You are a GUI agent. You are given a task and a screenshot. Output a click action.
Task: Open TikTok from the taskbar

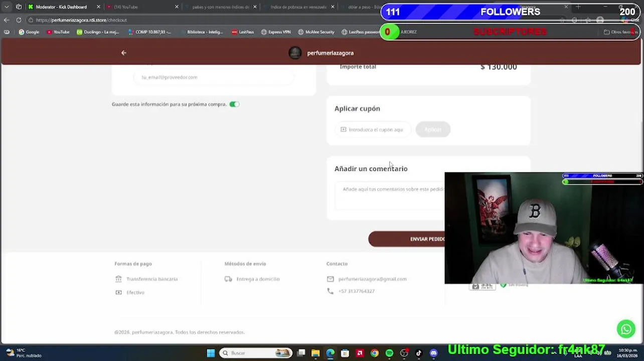point(419,353)
